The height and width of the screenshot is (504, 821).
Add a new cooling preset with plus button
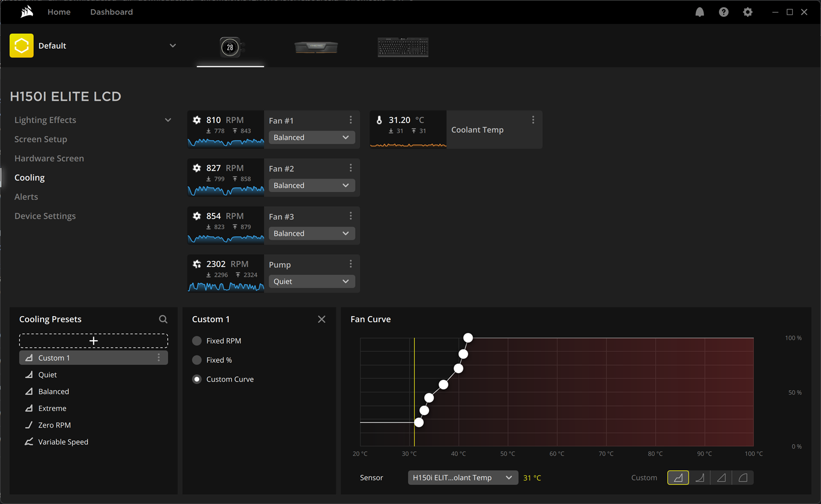(93, 341)
